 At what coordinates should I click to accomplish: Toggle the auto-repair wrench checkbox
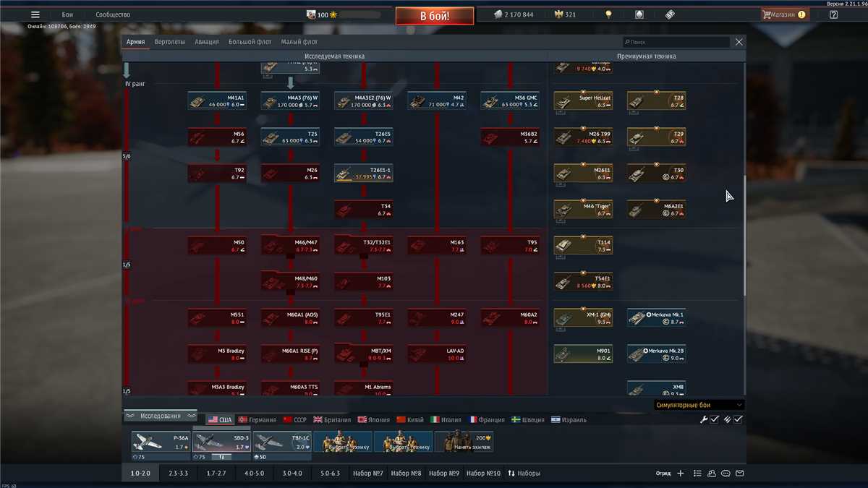tap(714, 419)
